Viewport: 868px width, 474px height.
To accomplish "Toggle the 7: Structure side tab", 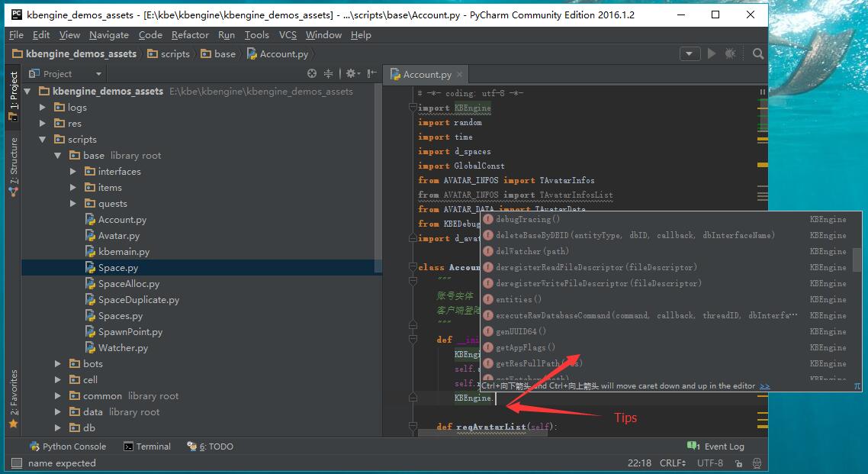I will point(13,166).
